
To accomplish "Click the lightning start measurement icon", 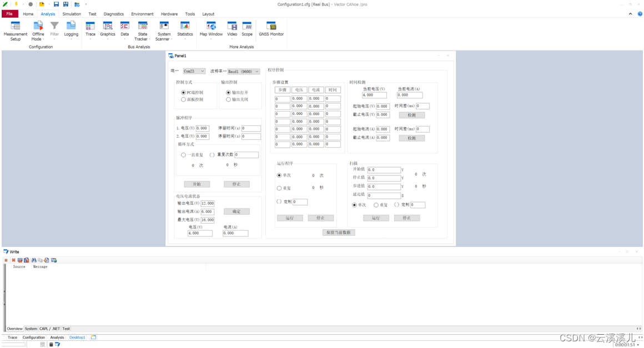I will 16,4.
